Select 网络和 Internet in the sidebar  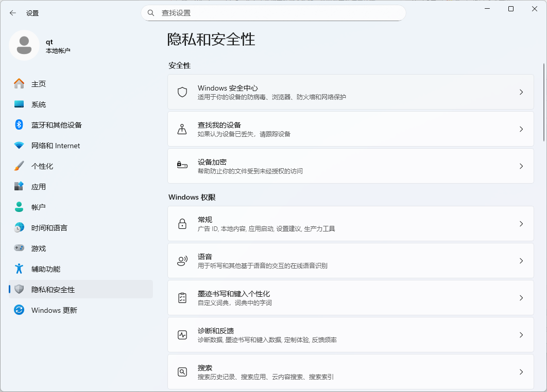click(x=55, y=146)
